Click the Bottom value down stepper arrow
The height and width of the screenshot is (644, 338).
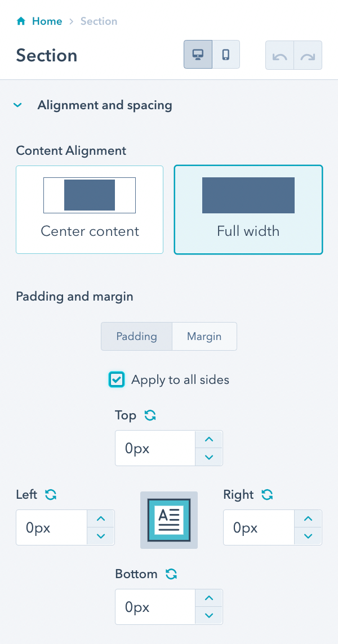[x=209, y=616]
